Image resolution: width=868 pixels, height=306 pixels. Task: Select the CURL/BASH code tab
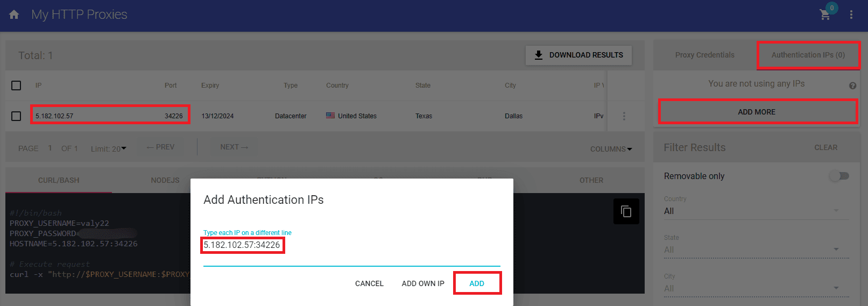point(59,180)
